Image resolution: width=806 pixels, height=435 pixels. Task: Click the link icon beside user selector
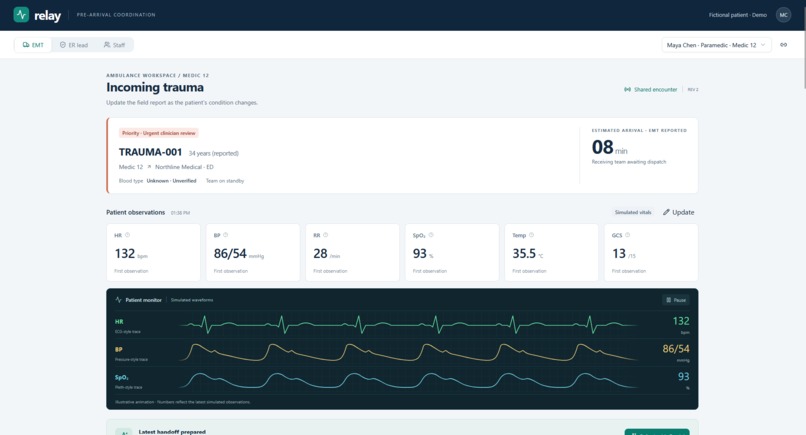point(783,45)
